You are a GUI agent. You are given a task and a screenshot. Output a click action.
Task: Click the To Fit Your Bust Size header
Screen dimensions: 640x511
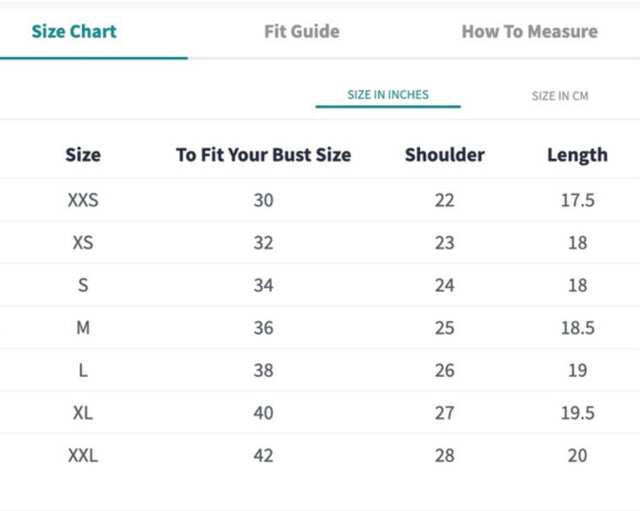(x=263, y=155)
